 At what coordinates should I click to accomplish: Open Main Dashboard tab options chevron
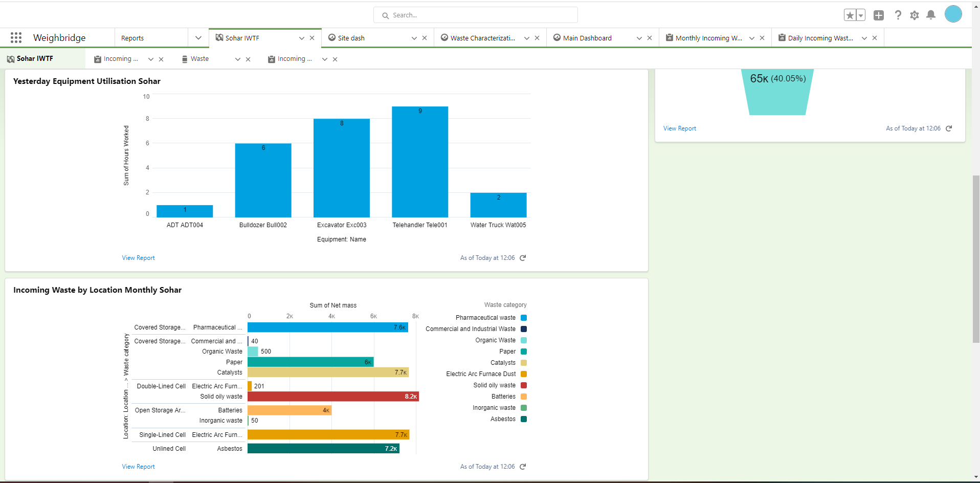point(639,38)
